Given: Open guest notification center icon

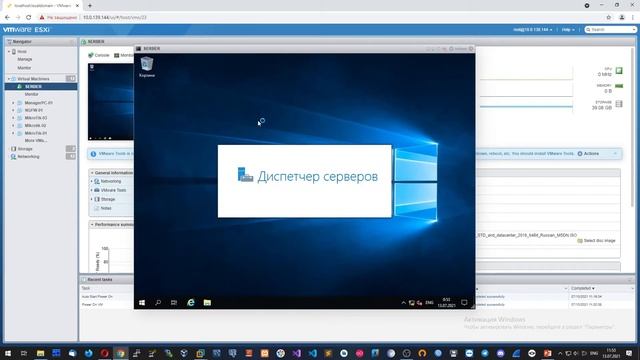Looking at the screenshot, I should (464, 302).
